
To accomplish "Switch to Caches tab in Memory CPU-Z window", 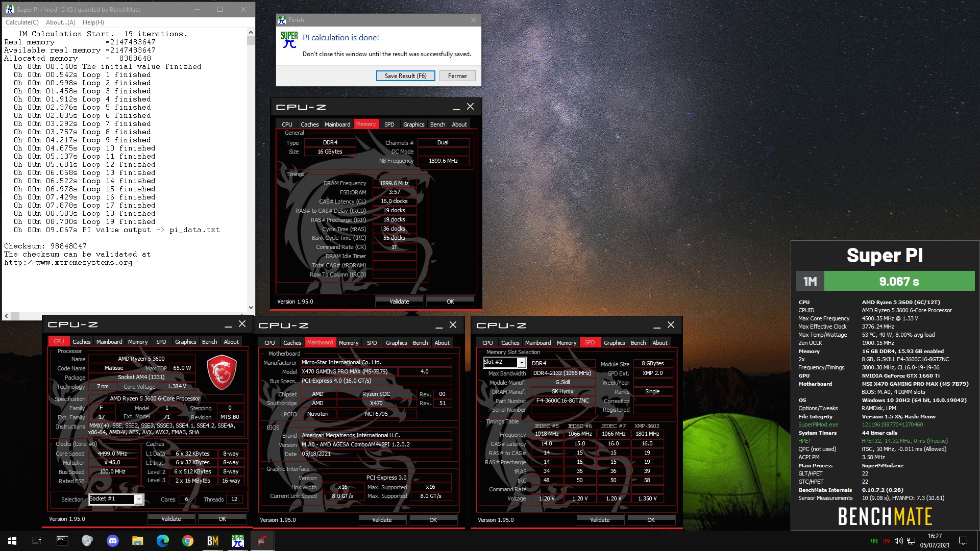I will (309, 124).
